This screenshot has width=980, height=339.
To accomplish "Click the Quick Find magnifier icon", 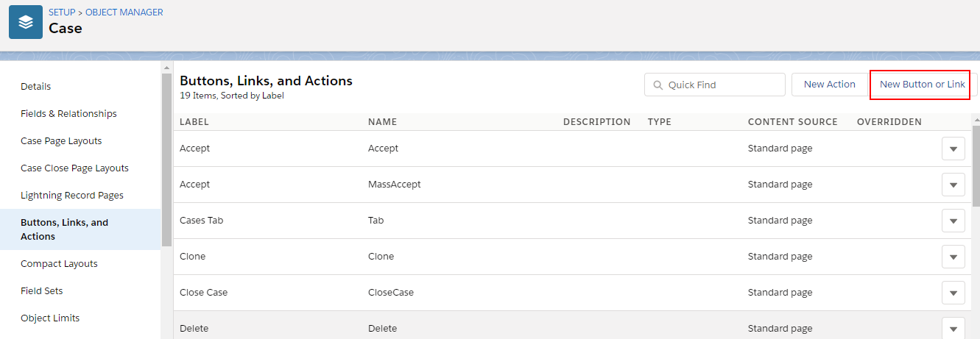I will point(657,85).
